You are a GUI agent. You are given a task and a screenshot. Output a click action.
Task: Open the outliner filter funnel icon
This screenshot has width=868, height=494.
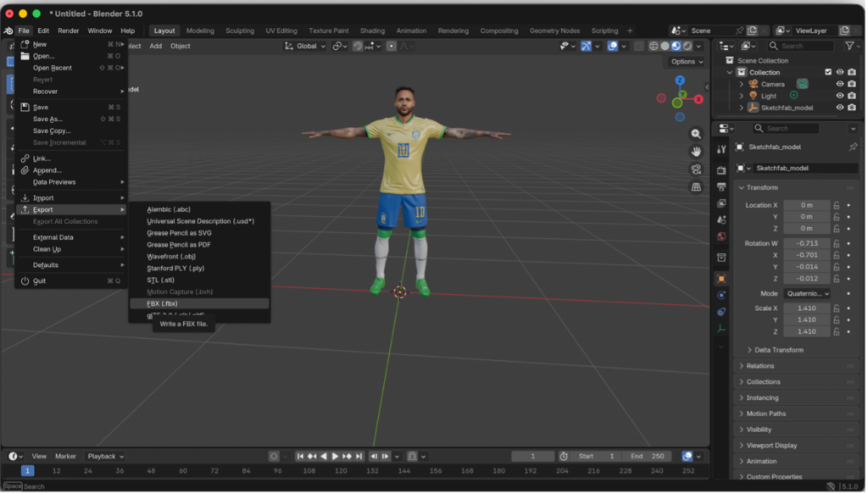(849, 46)
